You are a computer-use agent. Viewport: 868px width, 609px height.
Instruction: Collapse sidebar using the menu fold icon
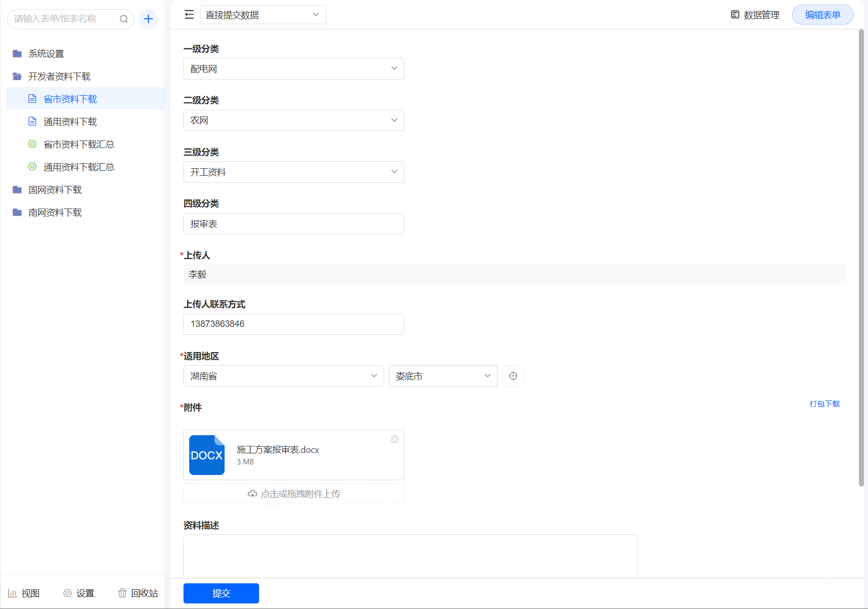189,15
